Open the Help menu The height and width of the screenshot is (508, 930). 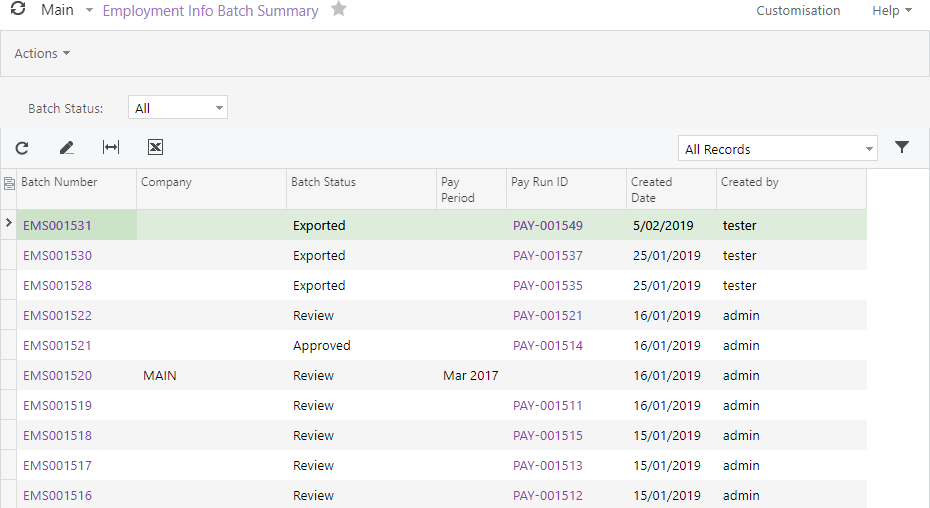tap(891, 11)
